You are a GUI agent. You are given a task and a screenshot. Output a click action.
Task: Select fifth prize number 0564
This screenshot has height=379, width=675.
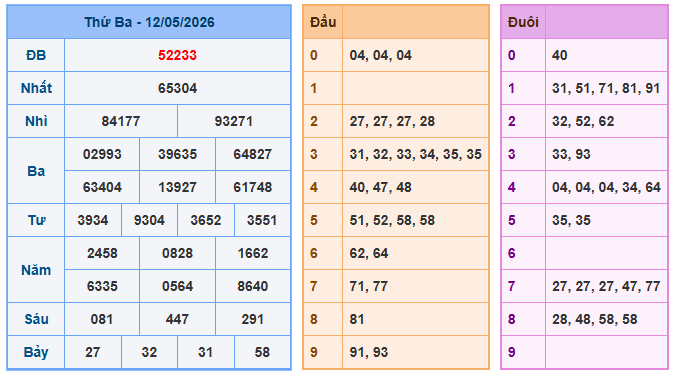tap(177, 286)
